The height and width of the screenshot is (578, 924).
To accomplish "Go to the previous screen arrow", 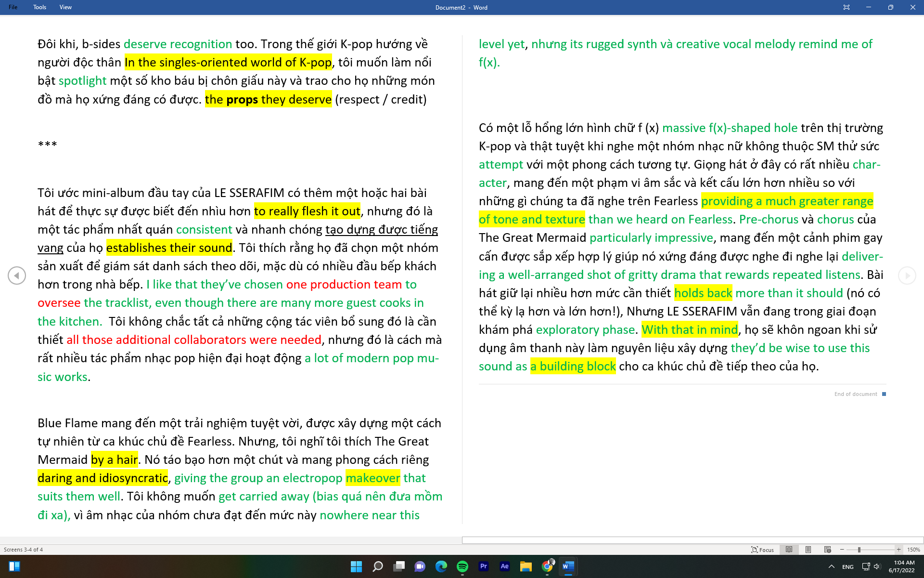I will [x=17, y=276].
